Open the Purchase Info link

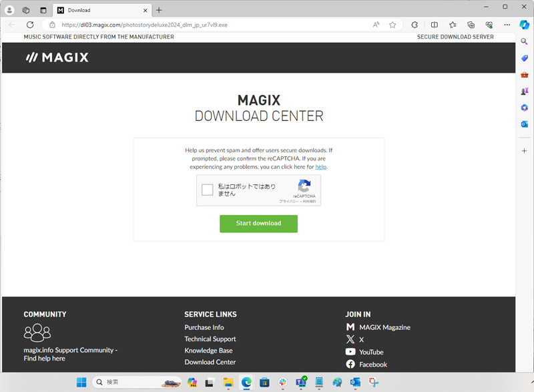[x=204, y=327]
